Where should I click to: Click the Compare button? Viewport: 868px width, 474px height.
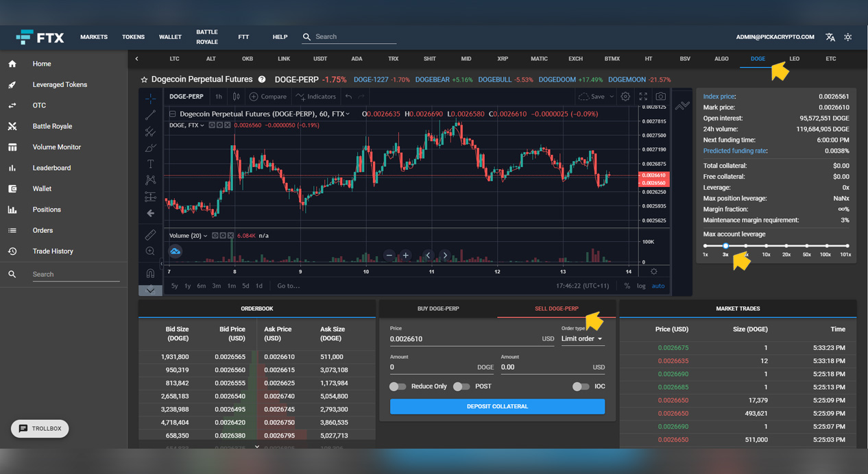pos(267,97)
